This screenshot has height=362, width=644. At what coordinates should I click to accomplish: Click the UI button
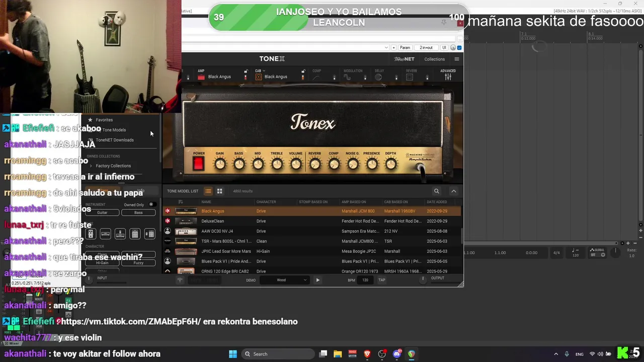(444, 48)
